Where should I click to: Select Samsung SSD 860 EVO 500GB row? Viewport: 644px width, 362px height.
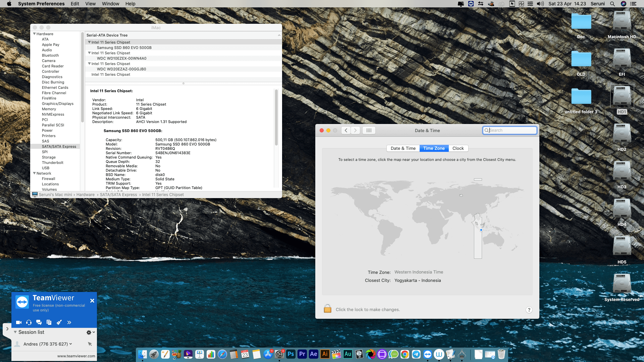[x=183, y=48]
